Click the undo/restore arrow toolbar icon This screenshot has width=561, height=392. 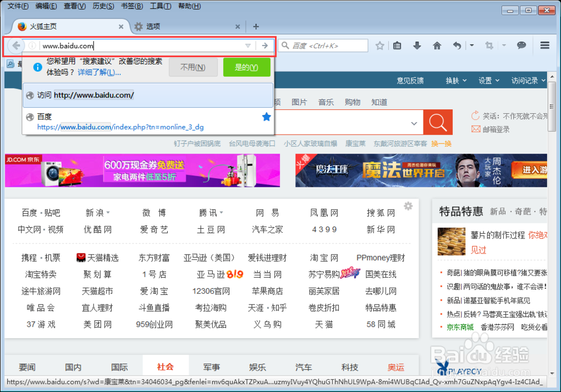tap(457, 46)
